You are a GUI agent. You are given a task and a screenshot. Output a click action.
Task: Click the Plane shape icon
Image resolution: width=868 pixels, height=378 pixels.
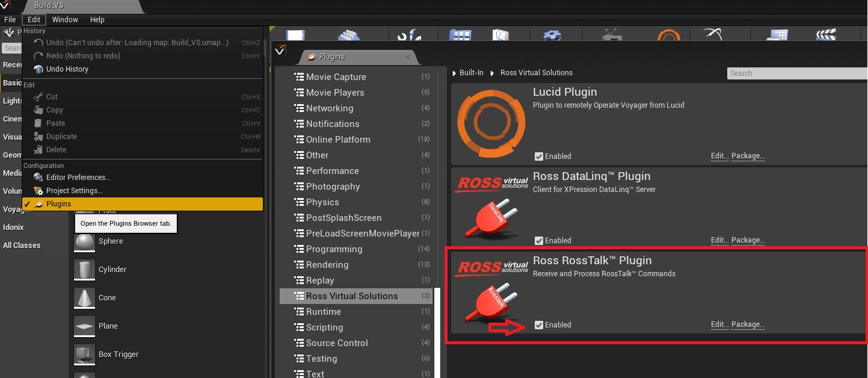(84, 326)
